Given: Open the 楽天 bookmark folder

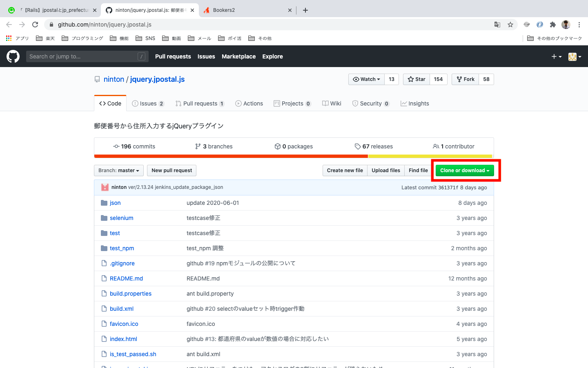Looking at the screenshot, I should tap(45, 38).
